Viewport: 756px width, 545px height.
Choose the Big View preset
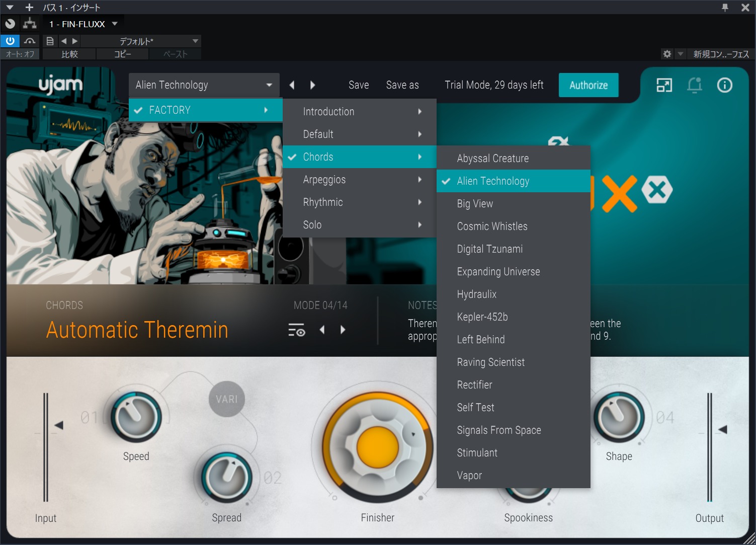click(x=514, y=204)
